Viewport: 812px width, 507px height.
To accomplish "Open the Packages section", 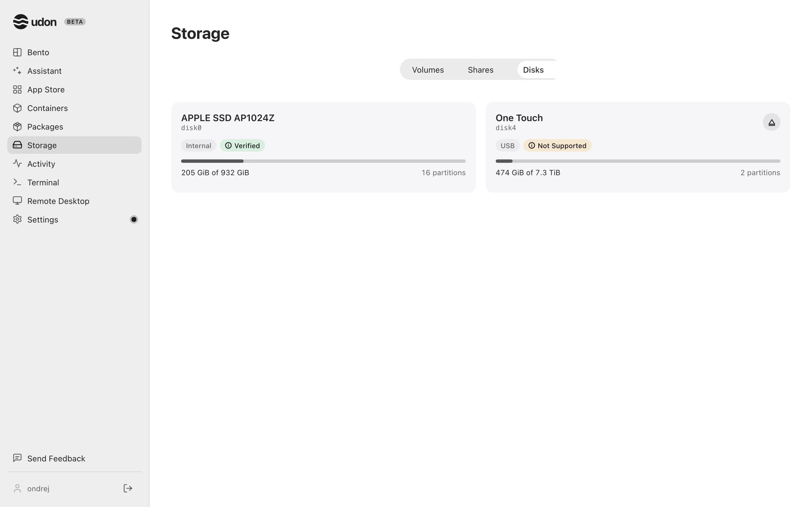I will pos(74,127).
